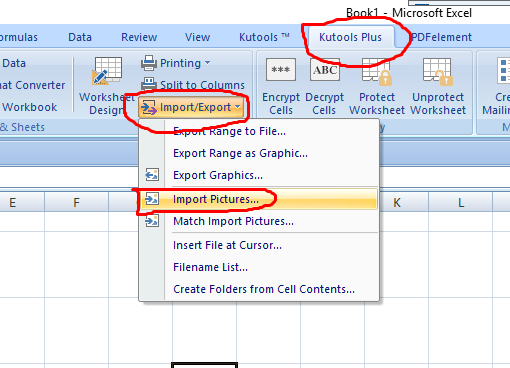Switch to the View tab

coord(197,37)
